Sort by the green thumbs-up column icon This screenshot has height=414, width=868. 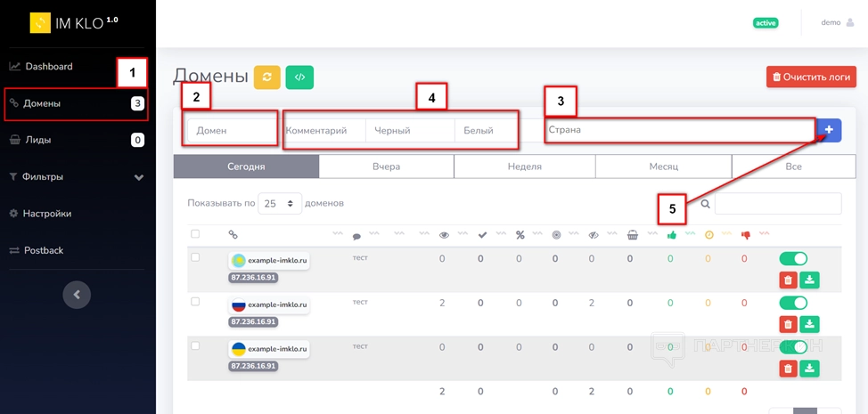click(x=672, y=235)
